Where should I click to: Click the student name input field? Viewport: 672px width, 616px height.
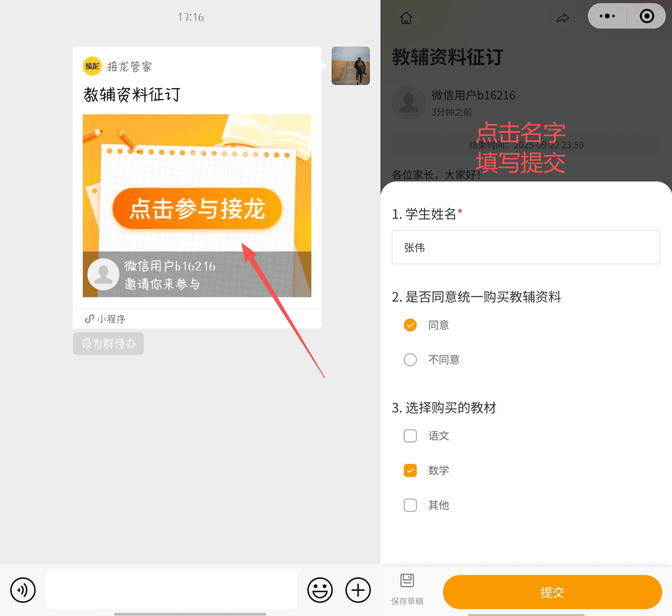coord(526,247)
